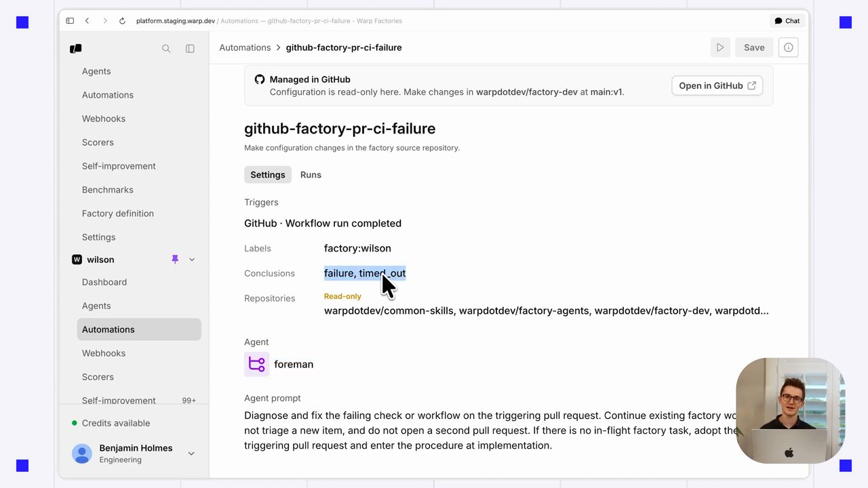Image resolution: width=868 pixels, height=488 pixels.
Task: Click the 'Read-only' label above repositories
Action: (x=342, y=296)
